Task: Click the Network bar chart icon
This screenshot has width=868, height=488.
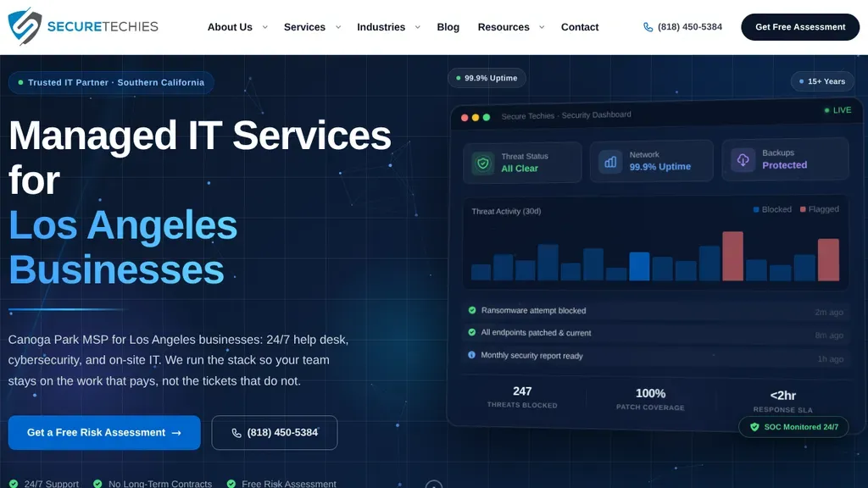Action: 610,162
